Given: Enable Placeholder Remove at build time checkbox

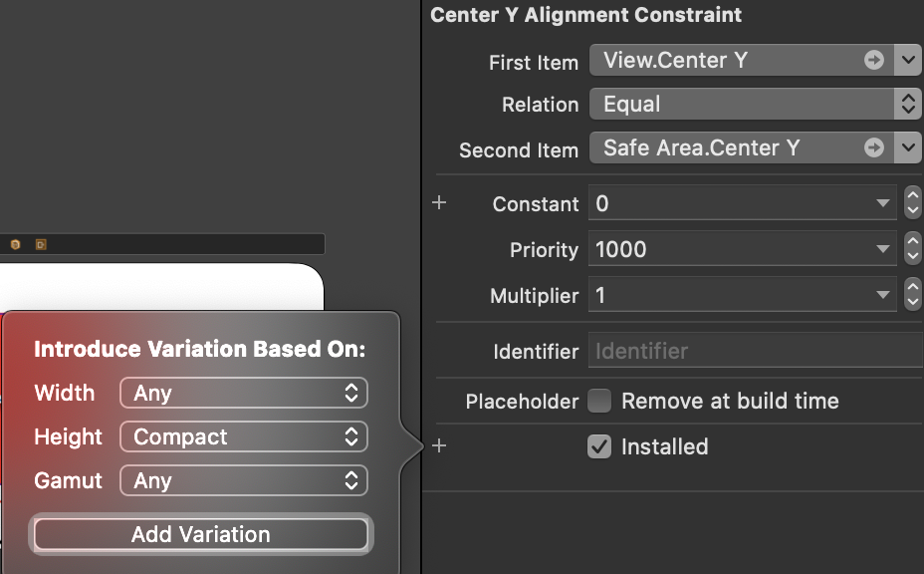Looking at the screenshot, I should click(599, 401).
